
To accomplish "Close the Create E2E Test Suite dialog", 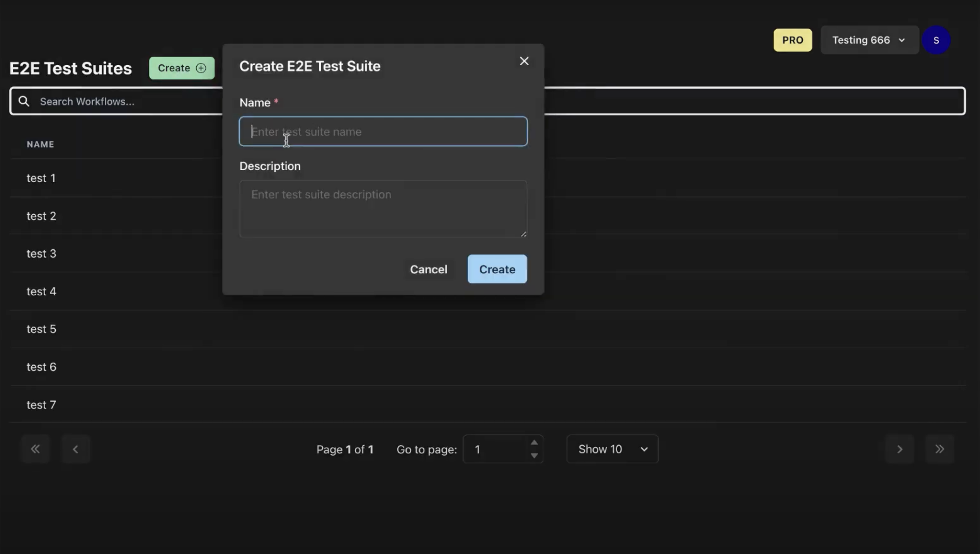I will pos(524,61).
